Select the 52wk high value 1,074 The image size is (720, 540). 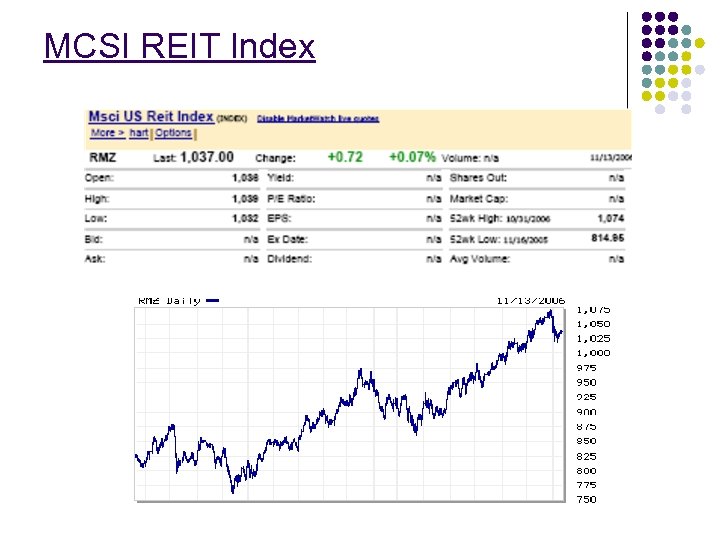click(x=610, y=219)
